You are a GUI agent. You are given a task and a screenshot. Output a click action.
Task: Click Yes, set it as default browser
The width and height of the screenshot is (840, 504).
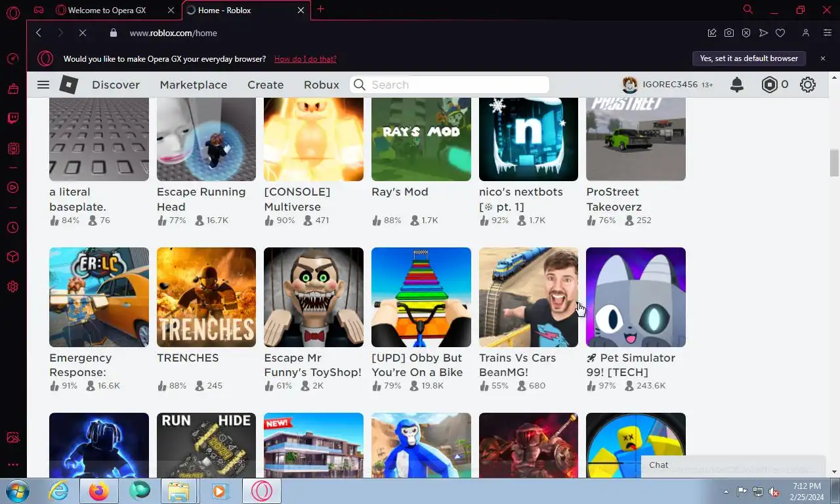point(749,58)
